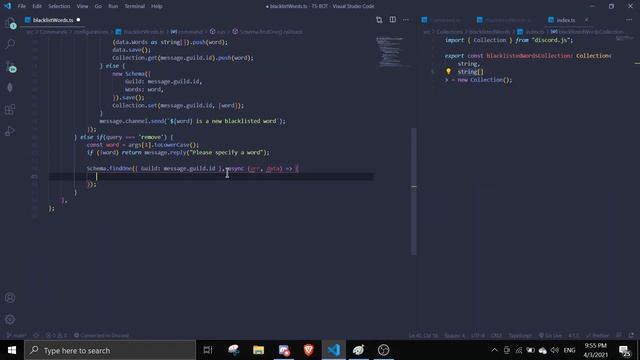Click the Prettier status bar item
This screenshot has width=640, height=360.
[x=597, y=336]
